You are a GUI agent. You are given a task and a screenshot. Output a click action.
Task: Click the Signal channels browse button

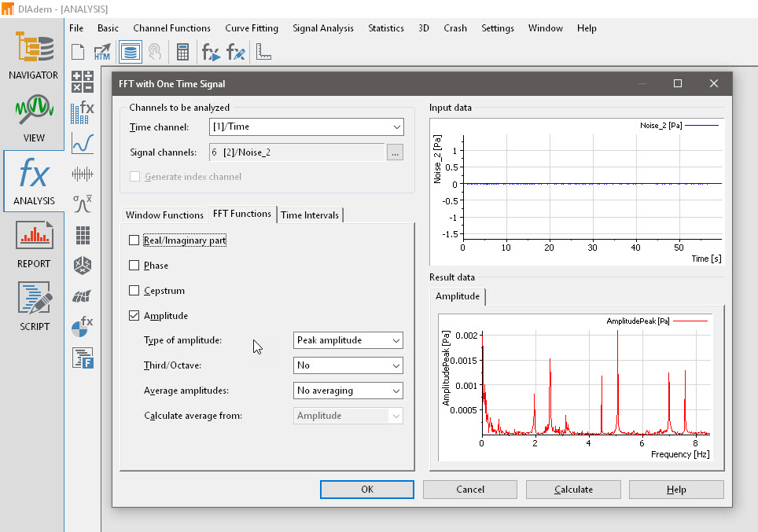point(396,152)
